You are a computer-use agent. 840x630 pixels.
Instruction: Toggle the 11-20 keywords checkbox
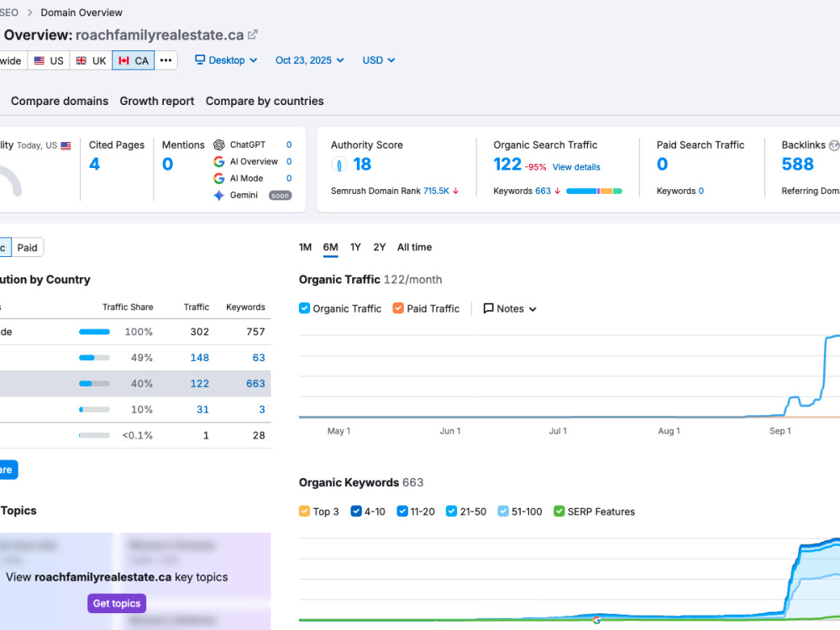tap(402, 511)
